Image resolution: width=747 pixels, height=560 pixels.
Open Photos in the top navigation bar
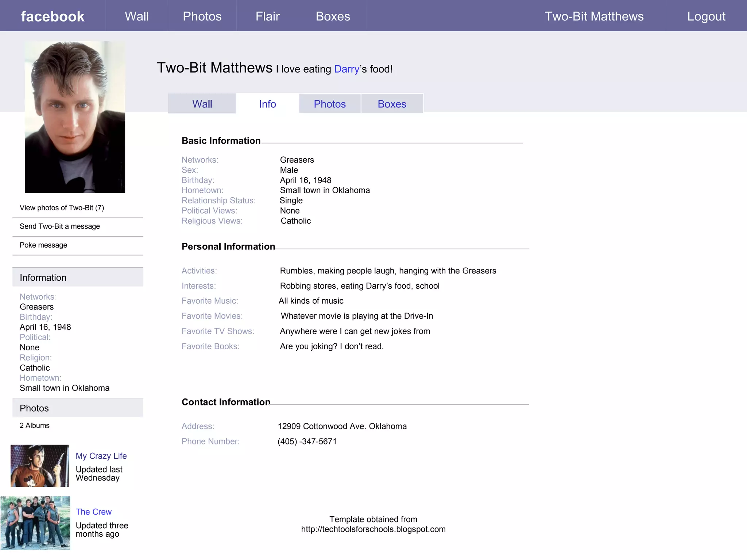202,16
